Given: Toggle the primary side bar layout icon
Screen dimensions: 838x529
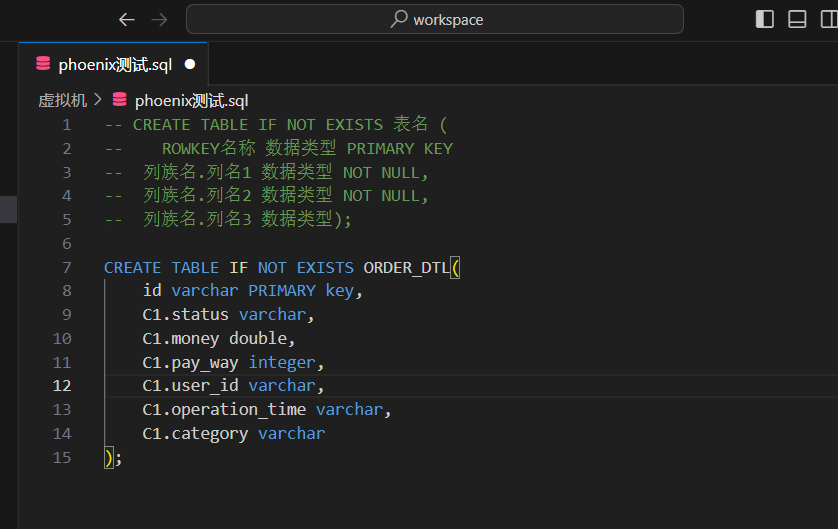Looking at the screenshot, I should [x=765, y=19].
